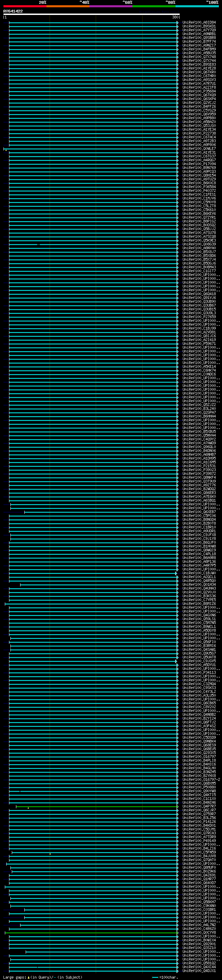Click label UniRef100_C1BJW0

tap(199, 573)
